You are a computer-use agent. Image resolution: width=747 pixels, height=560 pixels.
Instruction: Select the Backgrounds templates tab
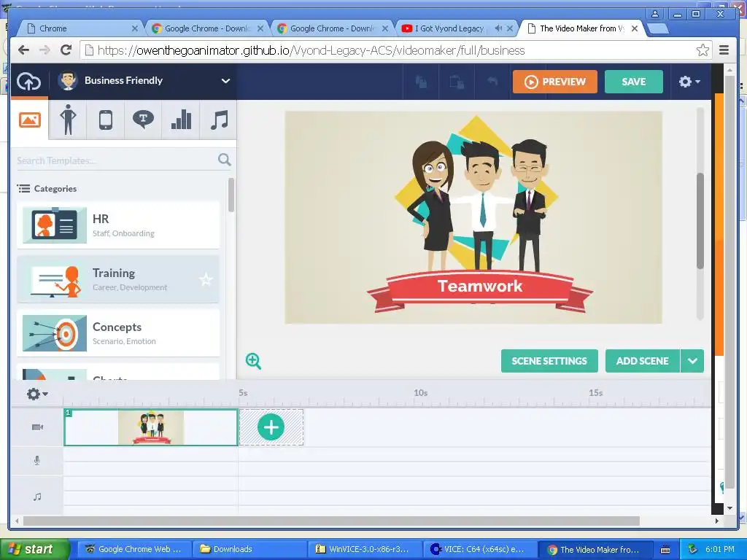pyautogui.click(x=29, y=120)
